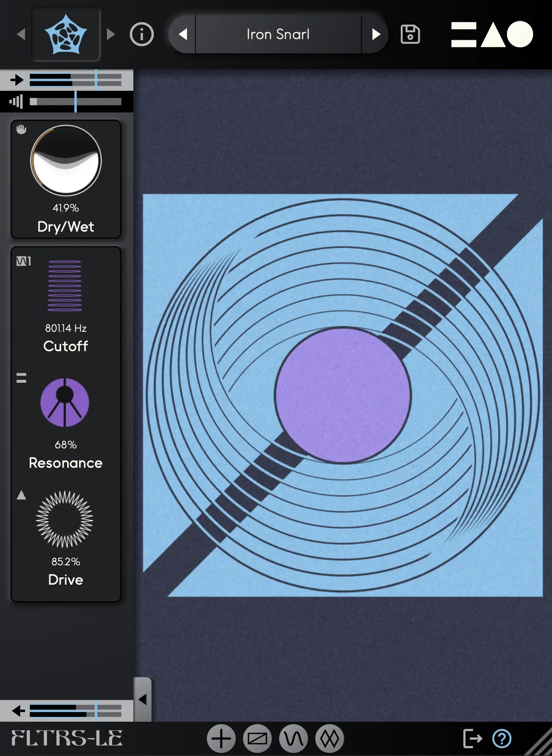Select the next preset arrow
The width and height of the screenshot is (552, 756).
(x=376, y=34)
